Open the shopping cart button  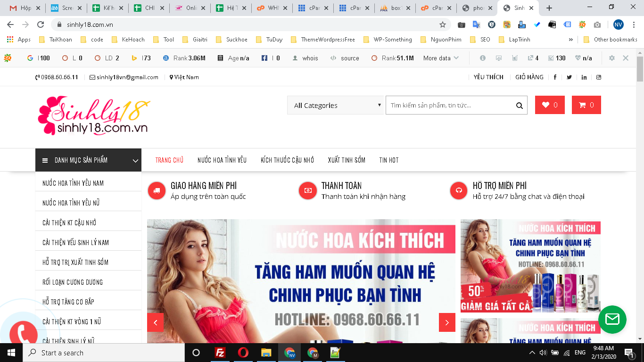(586, 105)
